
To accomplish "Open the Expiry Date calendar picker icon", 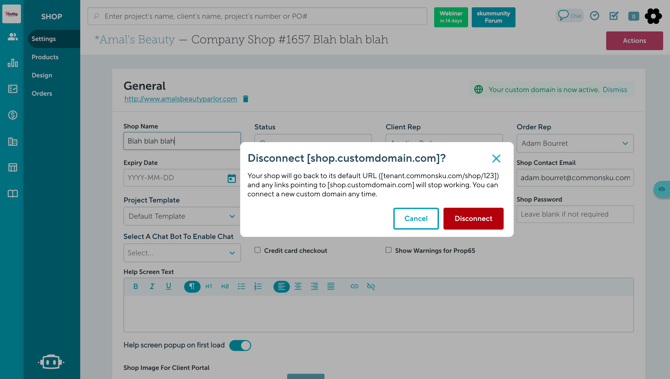I will 232,178.
